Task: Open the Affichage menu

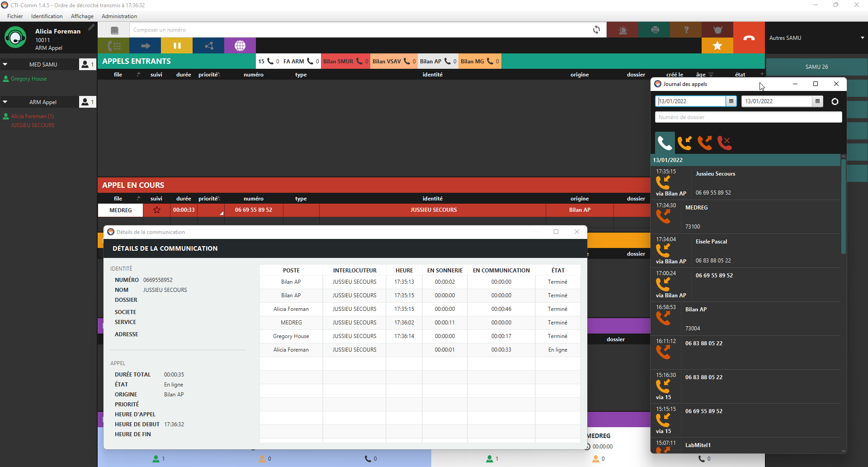Action: 82,16
